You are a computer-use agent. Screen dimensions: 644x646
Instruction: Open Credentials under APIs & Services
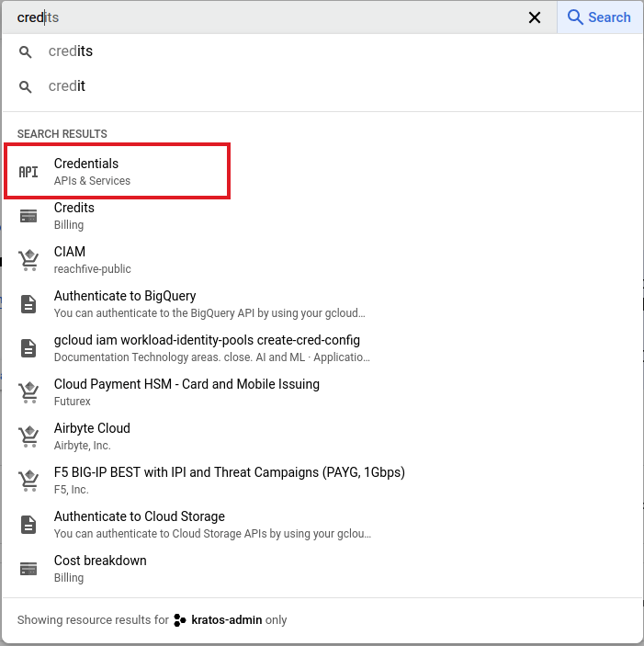click(x=86, y=164)
